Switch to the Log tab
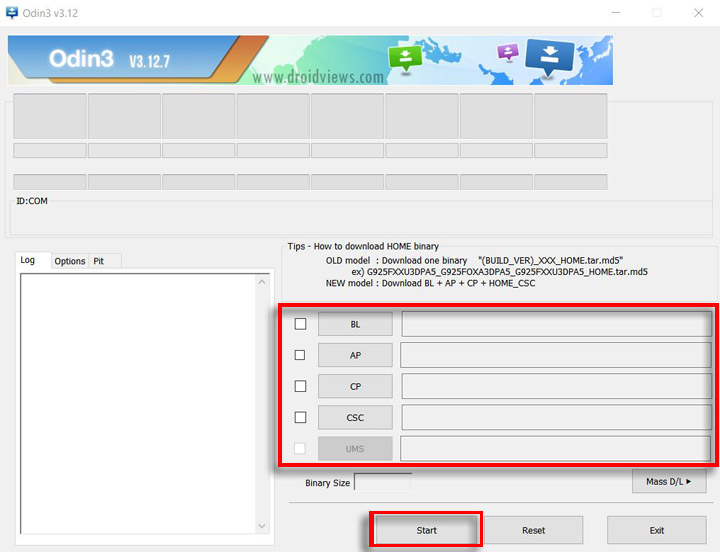Screen dimensions: 720x552 [33, 260]
